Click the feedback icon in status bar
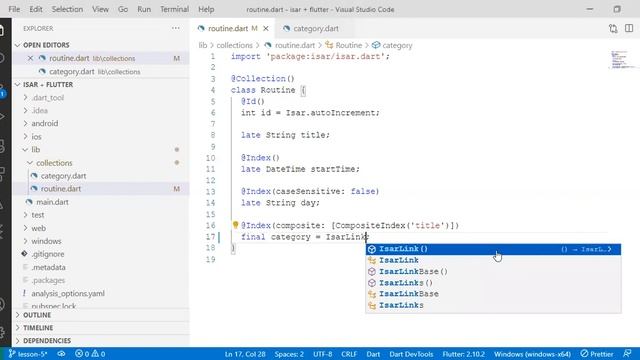Screen dimensions: 640x360 [627, 353]
